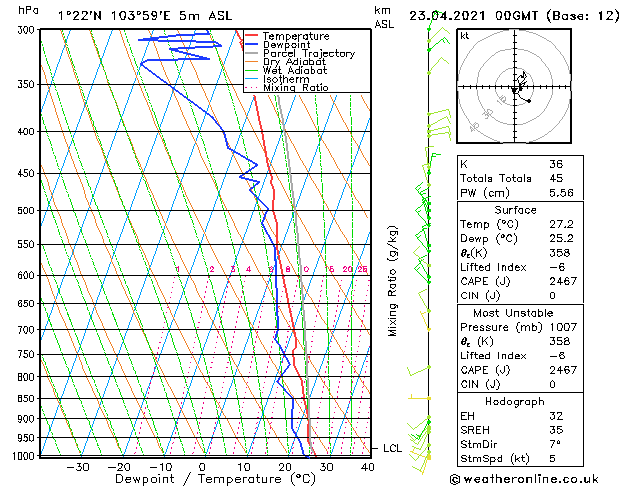This screenshot has height=486, width=629.
Task: Click the Wet Adiabat legend entry
Action: [x=295, y=70]
